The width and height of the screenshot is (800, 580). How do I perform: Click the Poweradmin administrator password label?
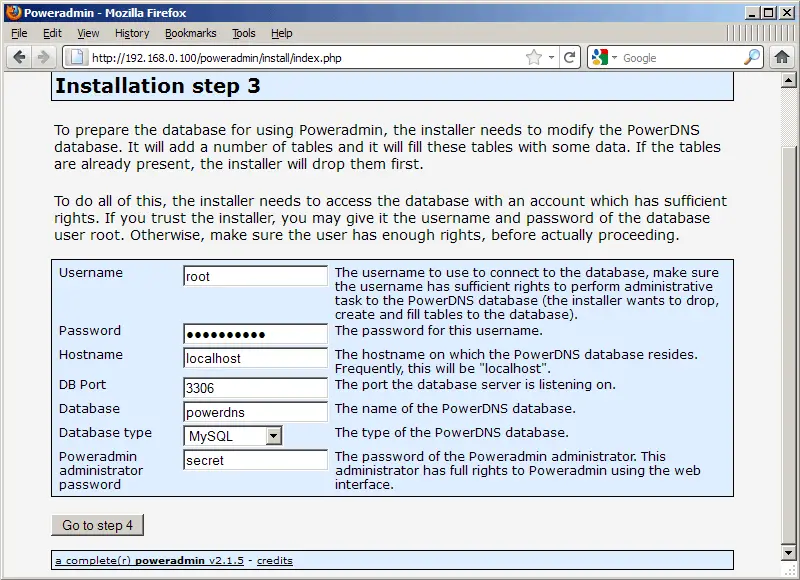[x=101, y=470]
